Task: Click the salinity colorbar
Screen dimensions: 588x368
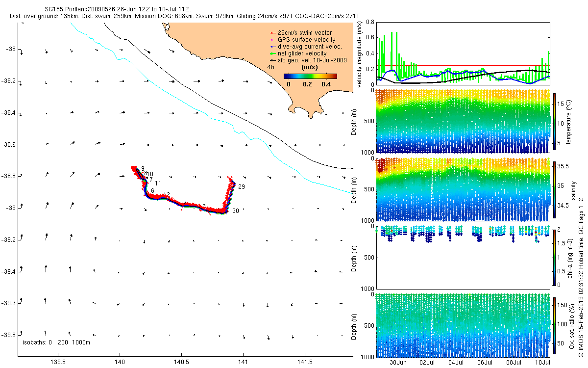Action: pos(555,189)
